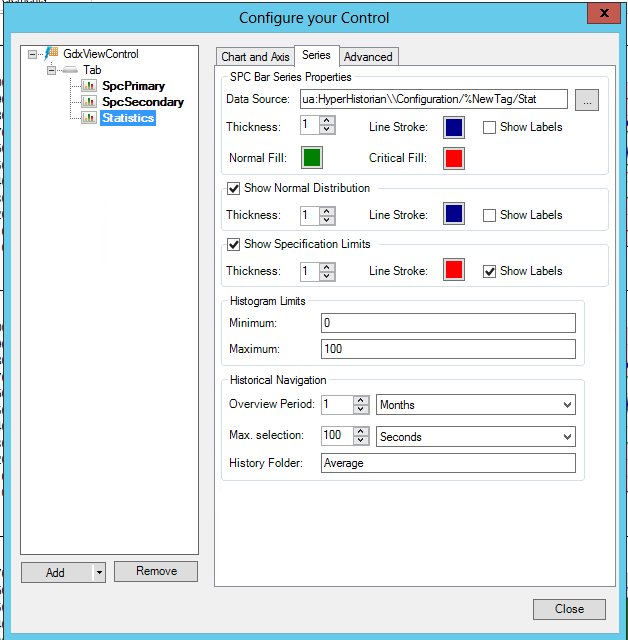
Task: Pick the green Normal Fill color swatch
Action: [x=312, y=158]
